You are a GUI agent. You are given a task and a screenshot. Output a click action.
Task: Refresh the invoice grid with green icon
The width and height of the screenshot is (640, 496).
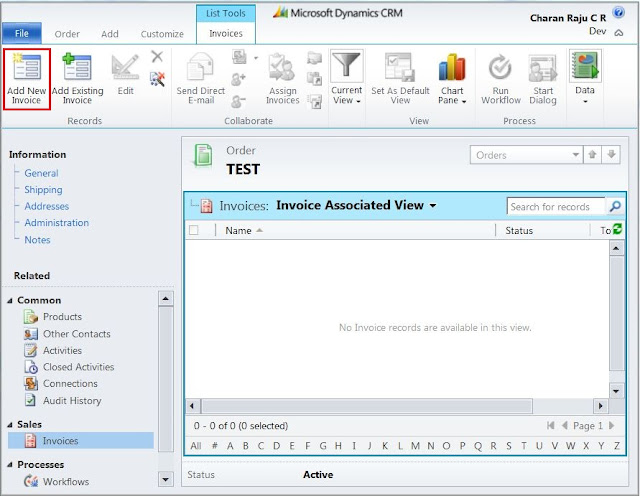(x=618, y=229)
